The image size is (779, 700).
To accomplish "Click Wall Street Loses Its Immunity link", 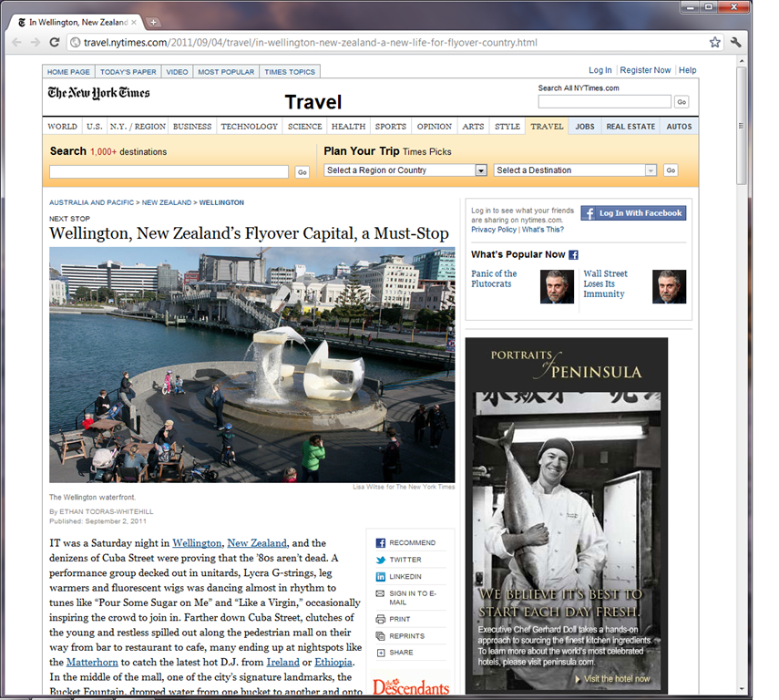I will point(605,283).
